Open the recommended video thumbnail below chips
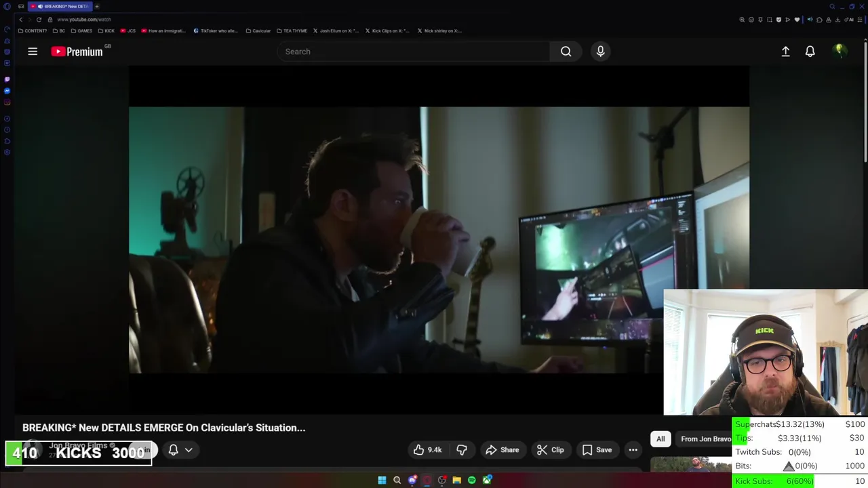Viewport: 868px width, 488px height. [x=691, y=464]
